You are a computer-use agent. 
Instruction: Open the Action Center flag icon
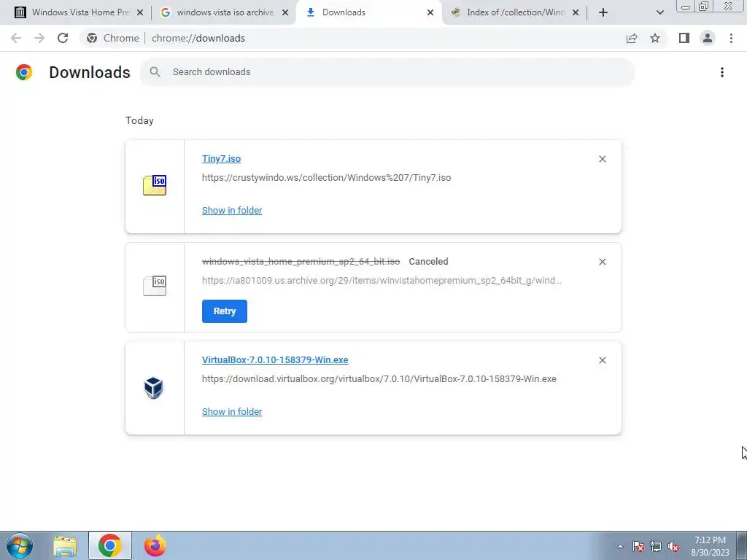click(638, 546)
